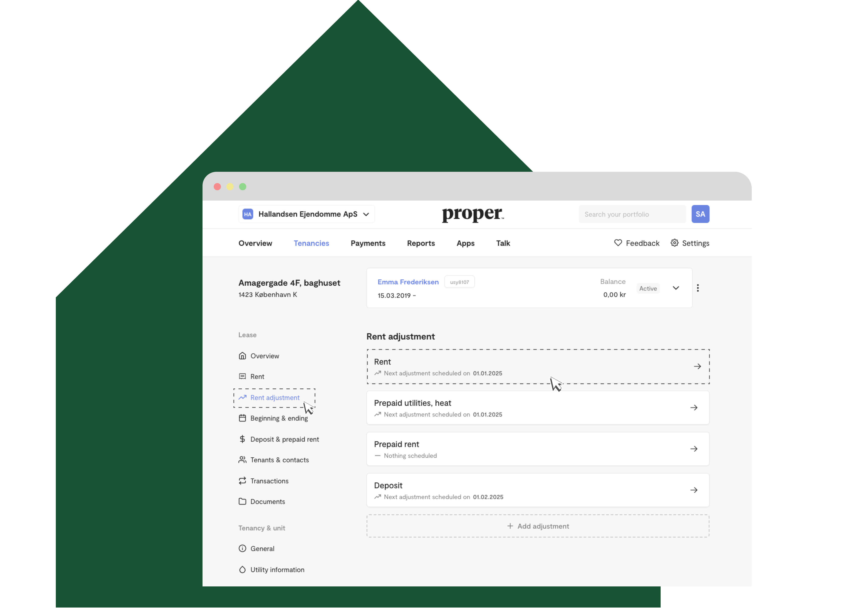Open the Rent adjustment card
868x608 pixels.
pyautogui.click(x=538, y=367)
